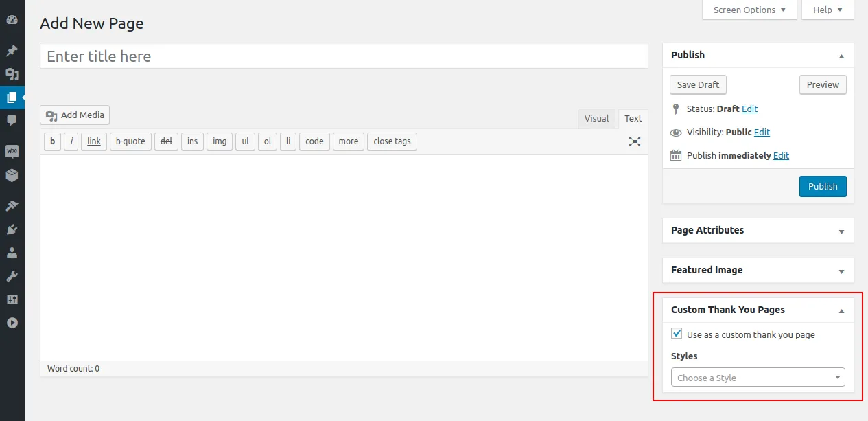The image size is (868, 421).
Task: Expand the Featured Image panel
Action: pyautogui.click(x=758, y=270)
